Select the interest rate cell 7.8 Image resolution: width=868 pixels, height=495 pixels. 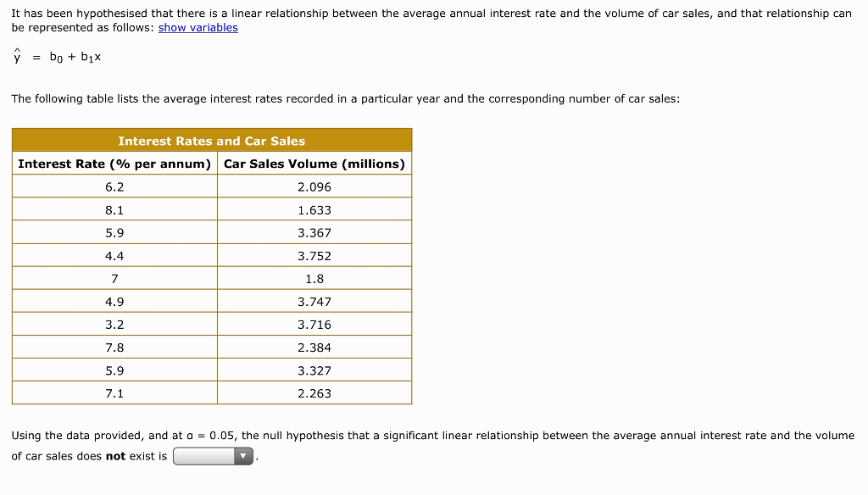tap(114, 348)
